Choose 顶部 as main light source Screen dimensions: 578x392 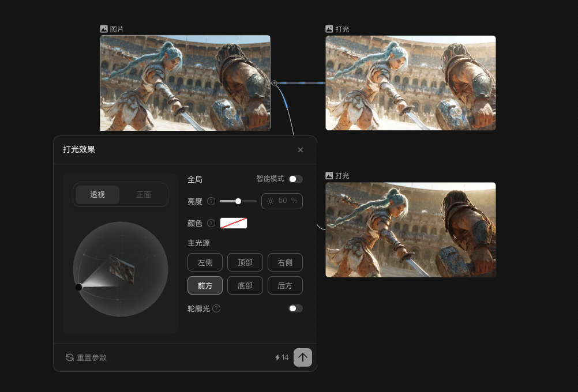point(245,262)
